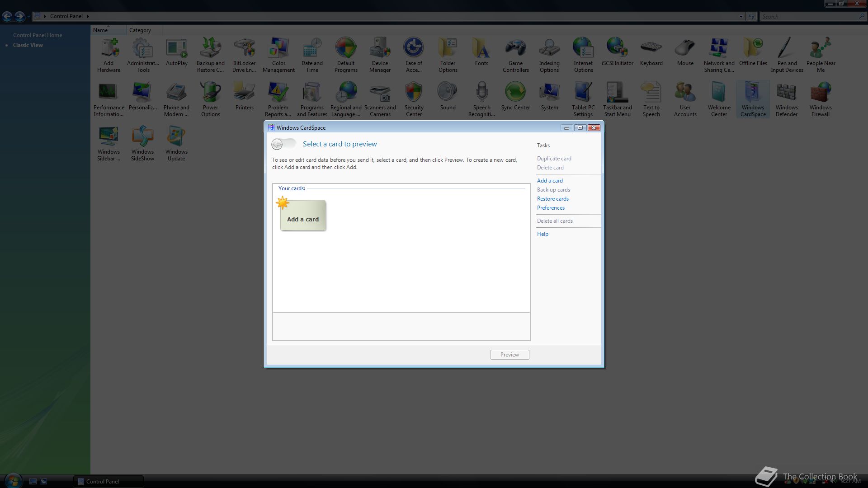Open the System icon

[549, 96]
